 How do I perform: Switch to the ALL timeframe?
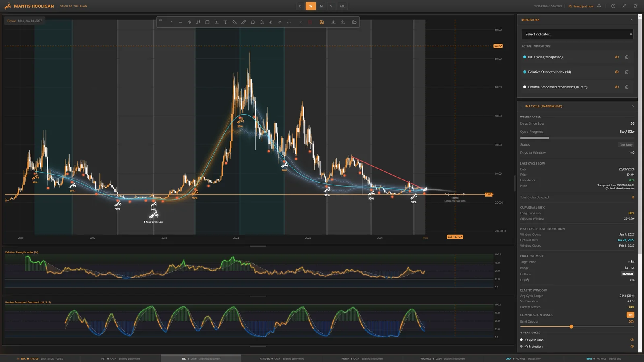342,6
